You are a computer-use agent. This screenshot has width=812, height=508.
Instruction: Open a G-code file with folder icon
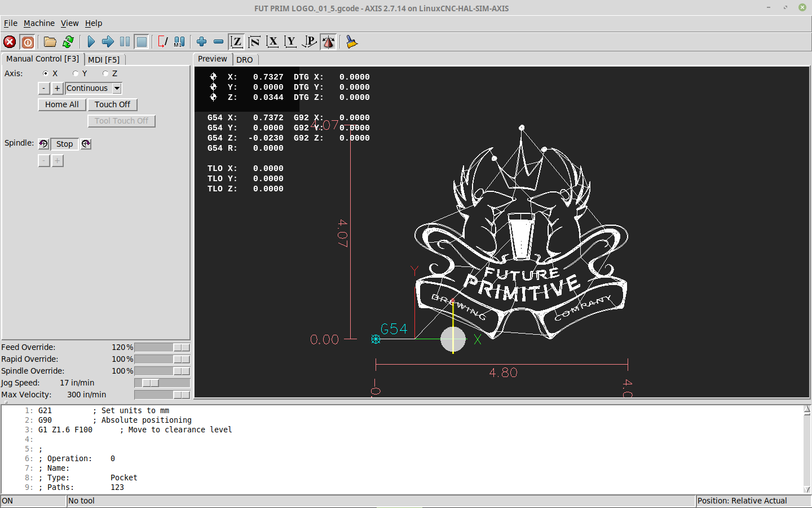pyautogui.click(x=50, y=42)
